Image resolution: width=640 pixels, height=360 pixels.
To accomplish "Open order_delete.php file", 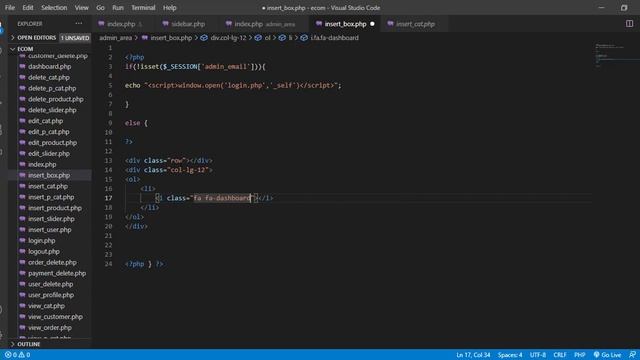I will click(52, 262).
